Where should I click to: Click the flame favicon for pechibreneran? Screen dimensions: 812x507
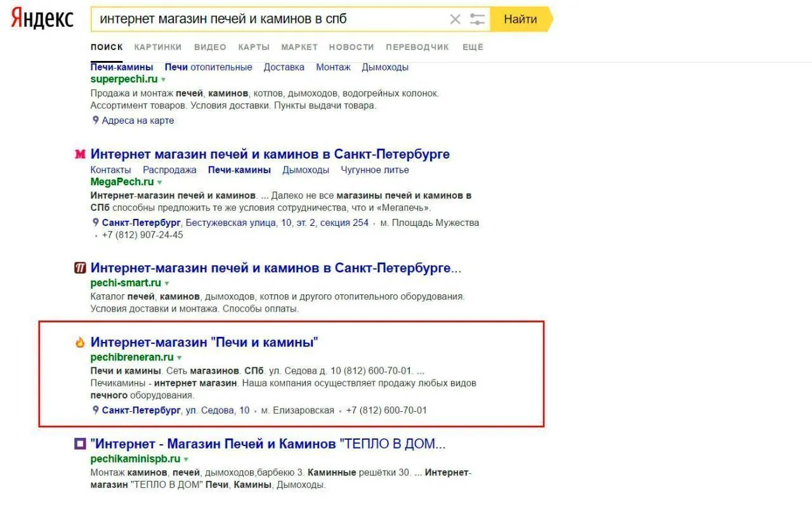[x=80, y=343]
